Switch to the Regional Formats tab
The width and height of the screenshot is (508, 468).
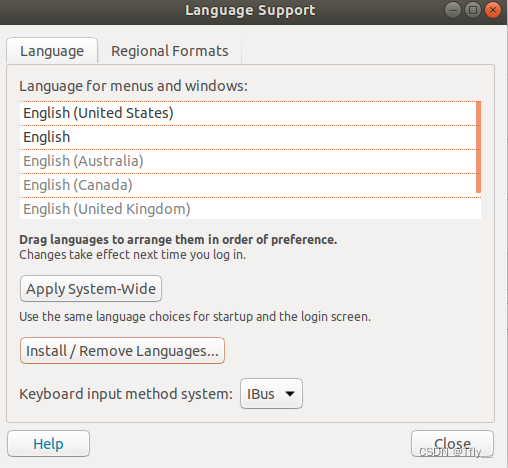click(x=170, y=51)
